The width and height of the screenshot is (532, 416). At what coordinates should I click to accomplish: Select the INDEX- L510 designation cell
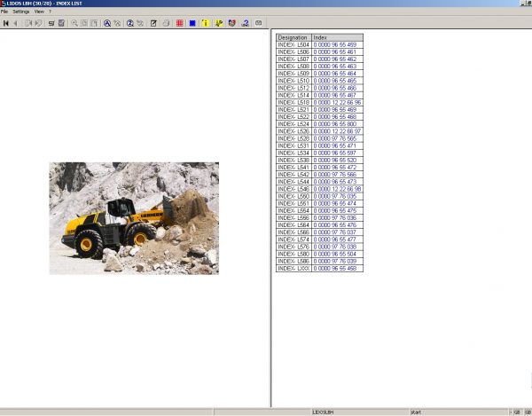point(293,81)
